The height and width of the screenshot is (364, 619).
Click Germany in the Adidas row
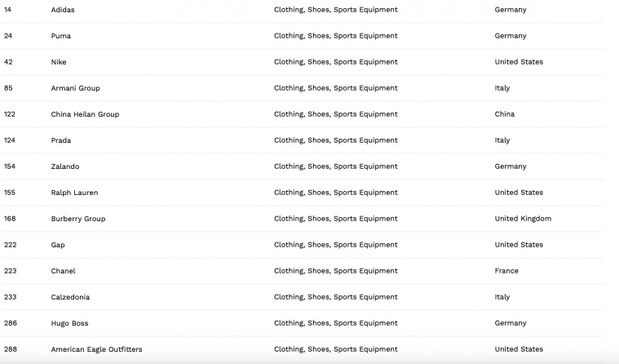click(510, 10)
